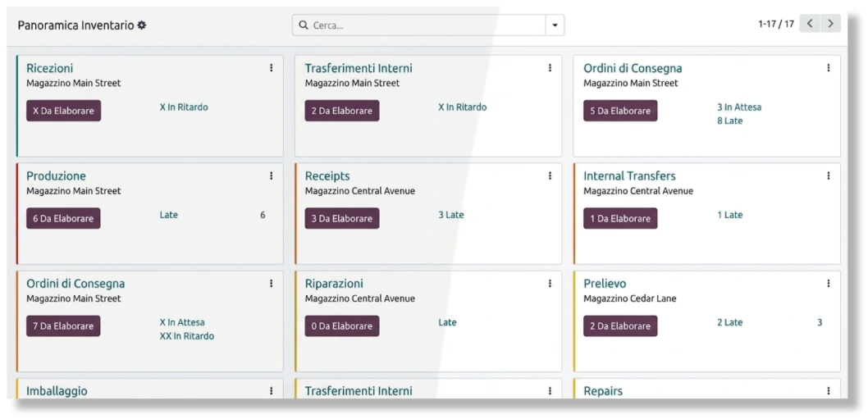Image resolution: width=868 pixels, height=419 pixels.
Task: Open the kebab menu on the Riparazioni card
Action: (550, 284)
